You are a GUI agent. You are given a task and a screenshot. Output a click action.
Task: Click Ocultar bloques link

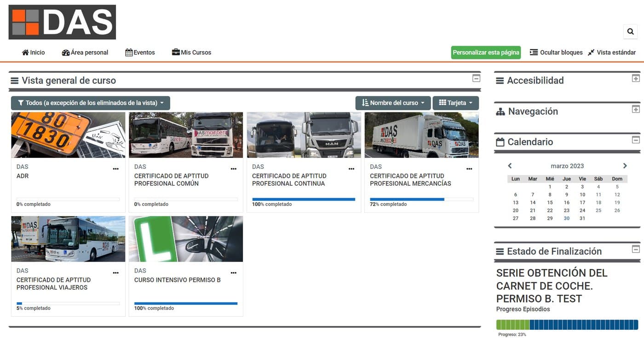point(556,52)
